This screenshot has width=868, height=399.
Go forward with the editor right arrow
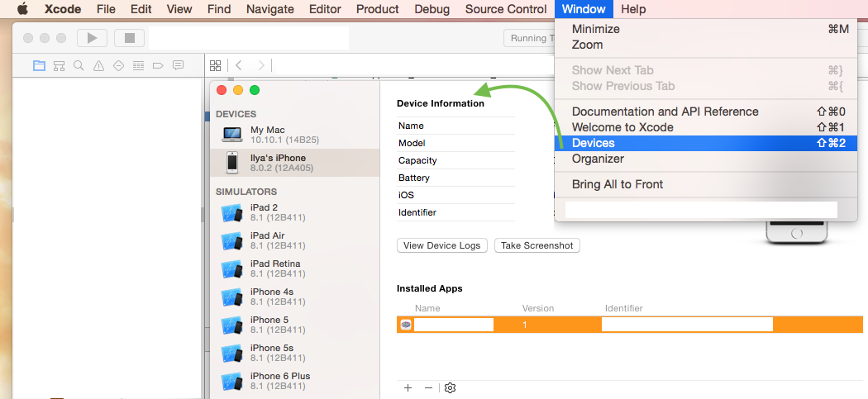(x=261, y=65)
